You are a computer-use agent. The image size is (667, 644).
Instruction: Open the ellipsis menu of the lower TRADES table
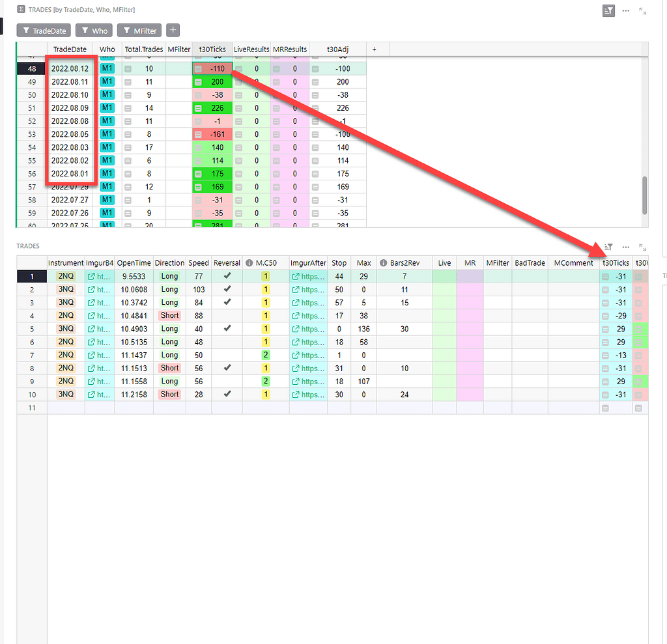(x=625, y=247)
